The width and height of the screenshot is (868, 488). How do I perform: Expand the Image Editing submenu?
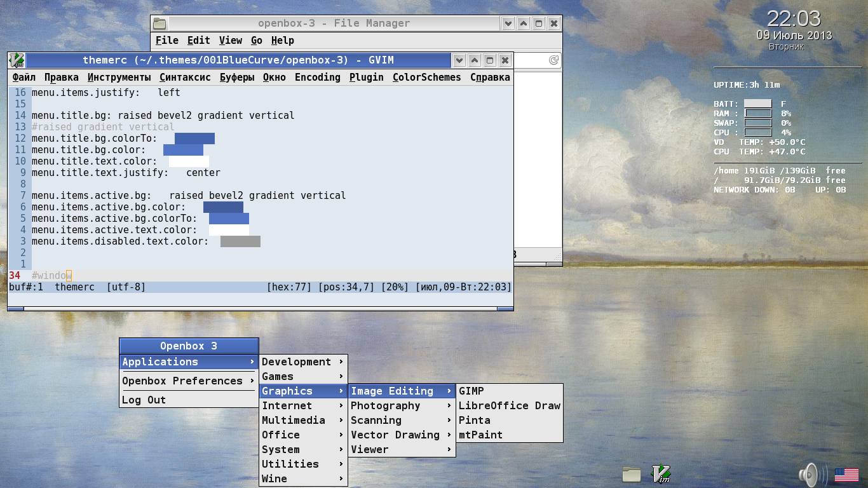402,391
